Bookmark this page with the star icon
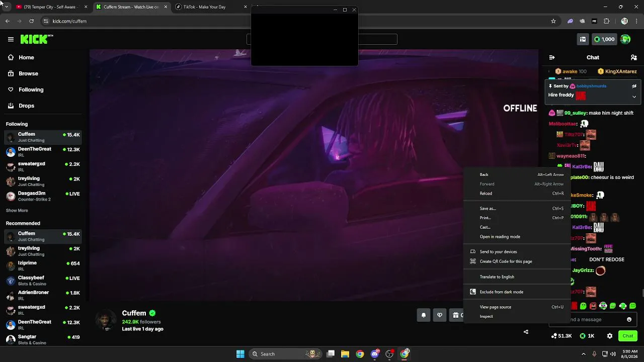 pyautogui.click(x=553, y=21)
